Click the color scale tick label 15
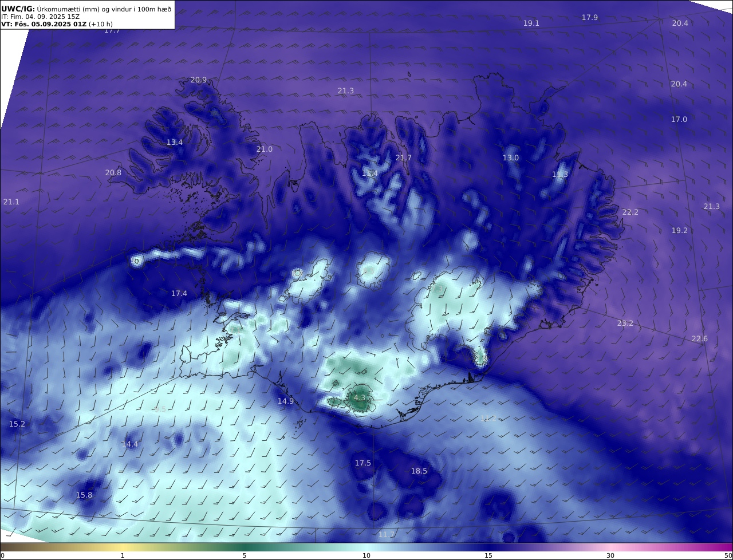The height and width of the screenshot is (560, 733). [488, 555]
